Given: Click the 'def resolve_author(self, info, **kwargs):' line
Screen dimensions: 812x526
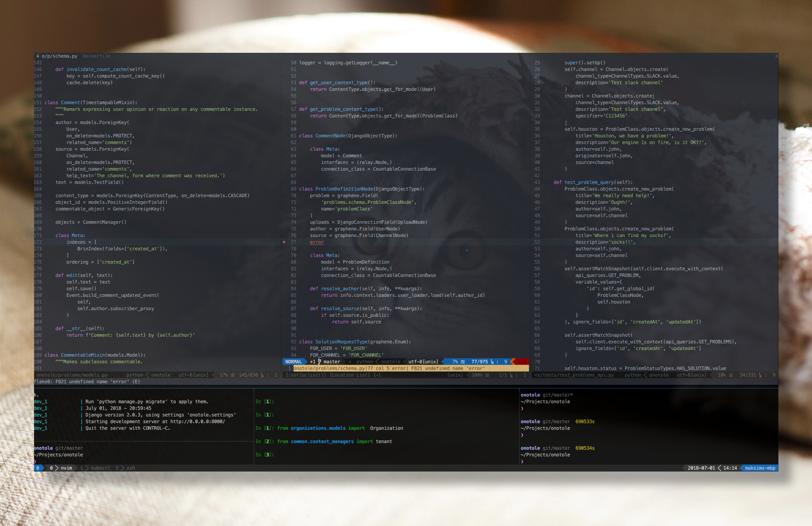Looking at the screenshot, I should tap(366, 289).
